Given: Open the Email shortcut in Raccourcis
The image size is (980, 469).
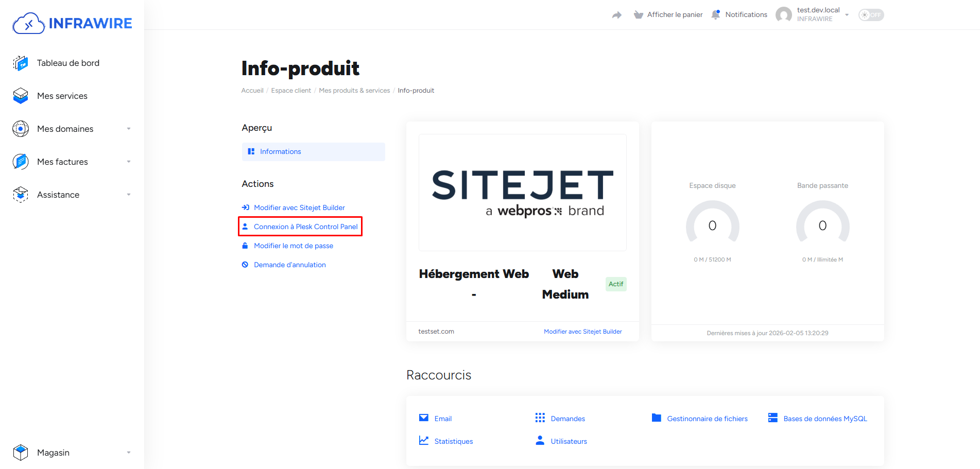Looking at the screenshot, I should tap(443, 419).
